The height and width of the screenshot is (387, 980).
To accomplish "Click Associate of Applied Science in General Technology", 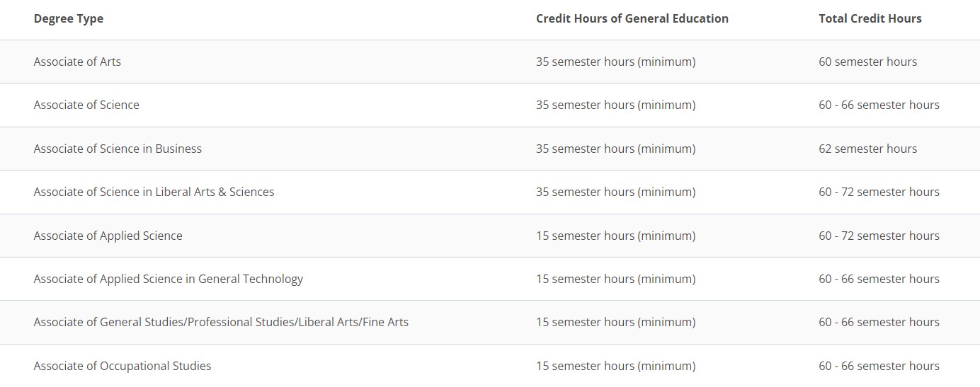I will click(x=168, y=279).
